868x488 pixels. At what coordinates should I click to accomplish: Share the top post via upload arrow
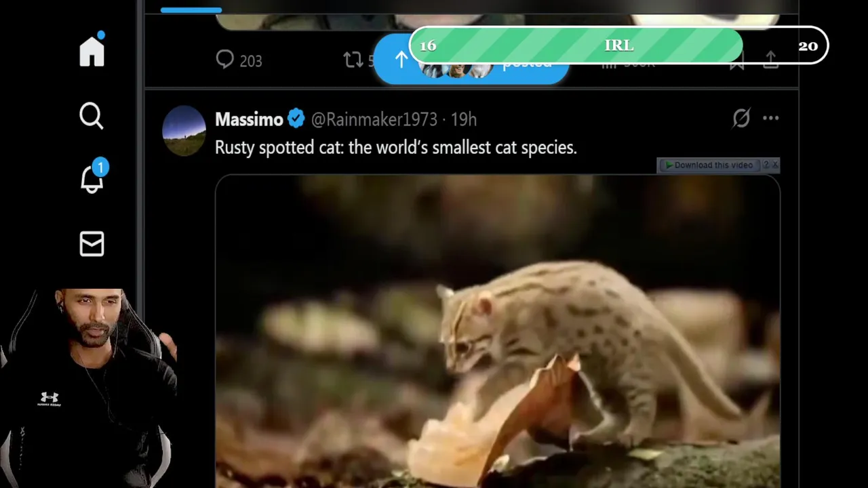point(771,61)
